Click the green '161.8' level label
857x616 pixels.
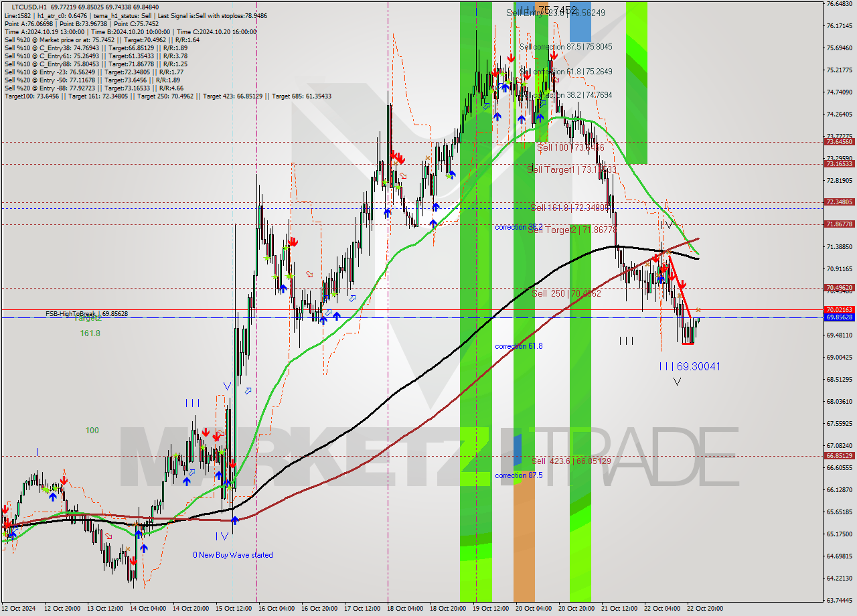click(x=90, y=333)
